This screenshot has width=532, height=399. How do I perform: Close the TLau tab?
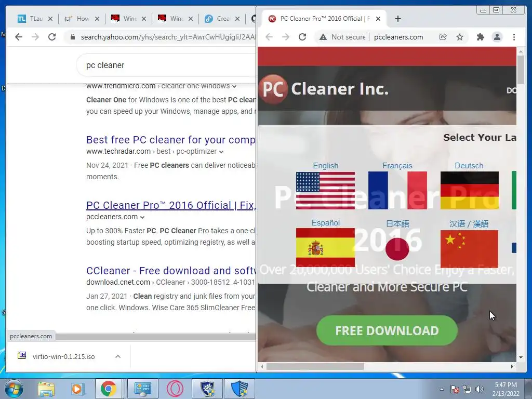[50, 19]
